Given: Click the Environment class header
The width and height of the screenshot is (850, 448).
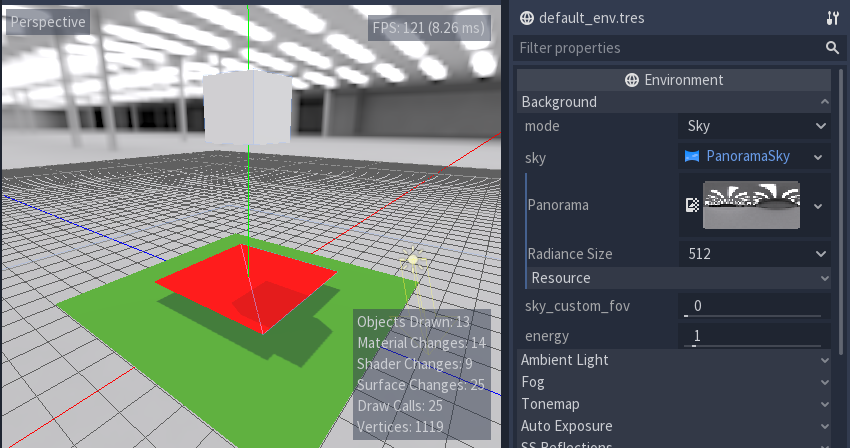Looking at the screenshot, I should (x=674, y=80).
